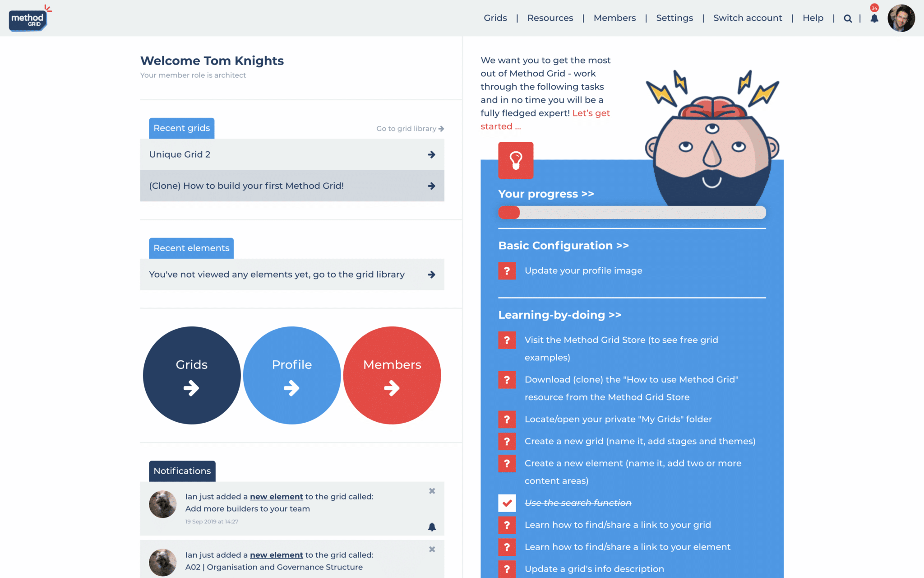The image size is (924, 578).
Task: Open new element link in first notification
Action: point(276,497)
